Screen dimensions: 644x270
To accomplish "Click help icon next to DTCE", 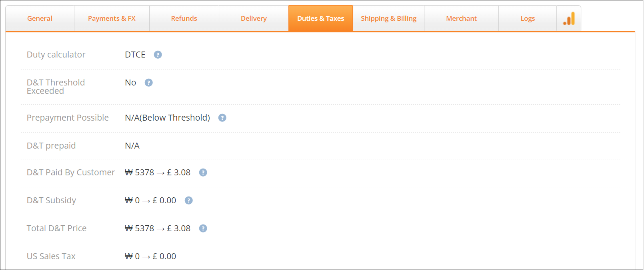I will tap(158, 55).
